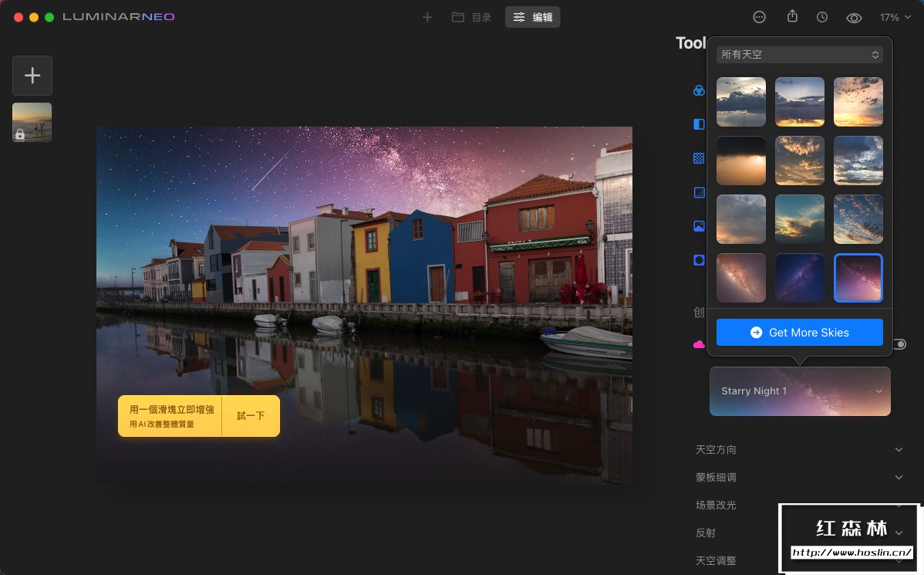Select the checkered mosaic tool icon
This screenshot has width=924, height=575.
(x=698, y=158)
